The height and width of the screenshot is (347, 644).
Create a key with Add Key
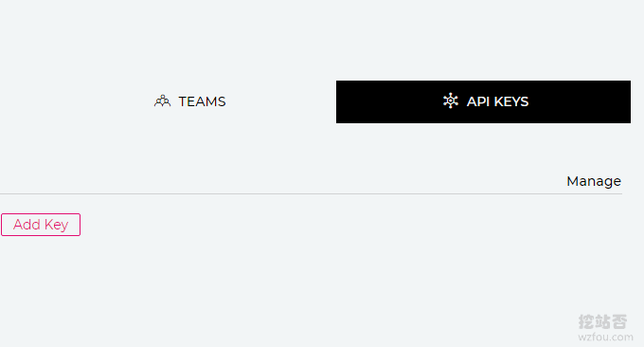[x=41, y=225]
